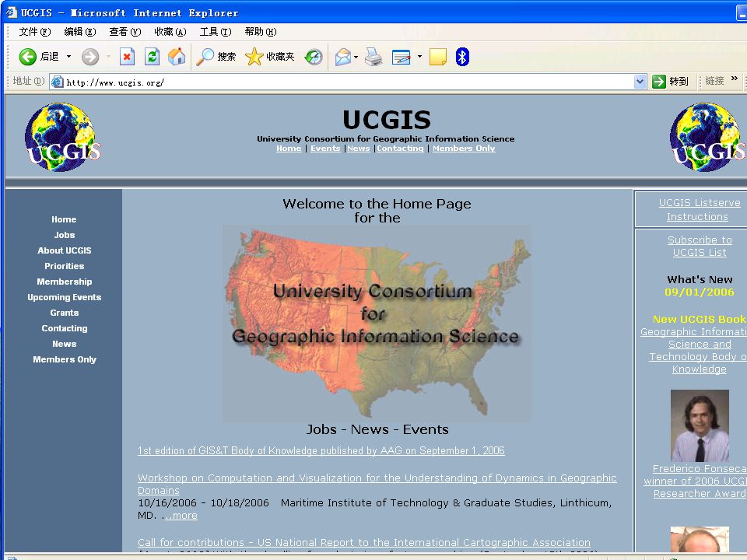Open Contacting in the left sidebar
This screenshot has width=747, height=560.
point(65,328)
